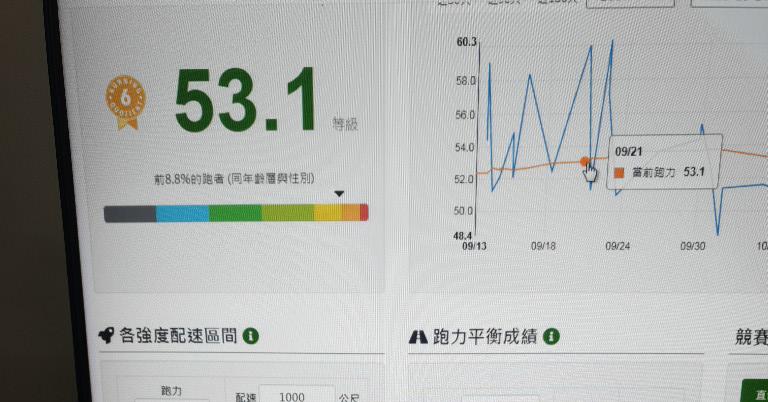Click the road icon before 跑力平衡成績

tap(418, 337)
